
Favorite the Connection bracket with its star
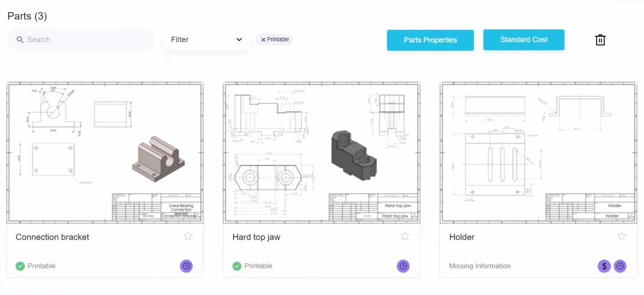188,236
